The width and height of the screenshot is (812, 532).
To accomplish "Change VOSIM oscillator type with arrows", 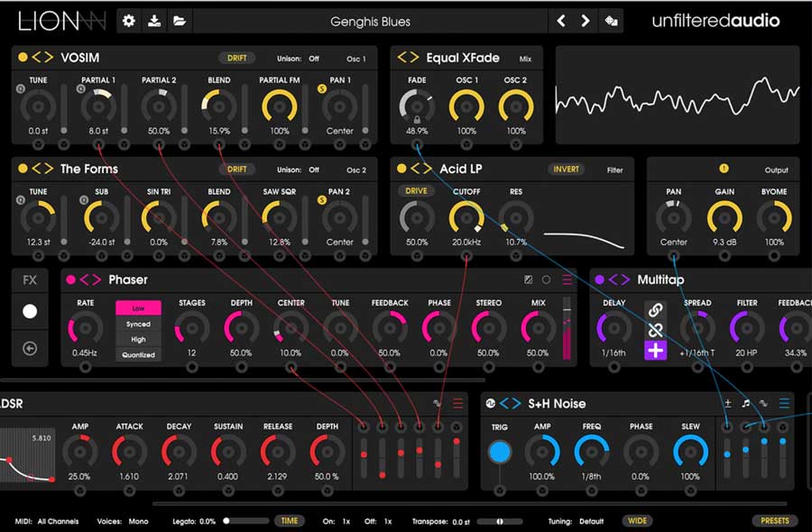I will click(x=42, y=58).
